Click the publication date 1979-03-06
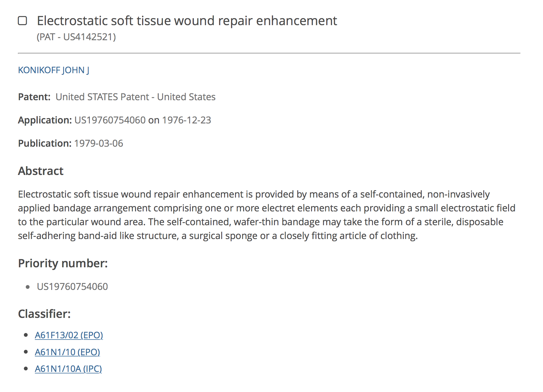Screen dimensions: 543x392 click(x=98, y=143)
